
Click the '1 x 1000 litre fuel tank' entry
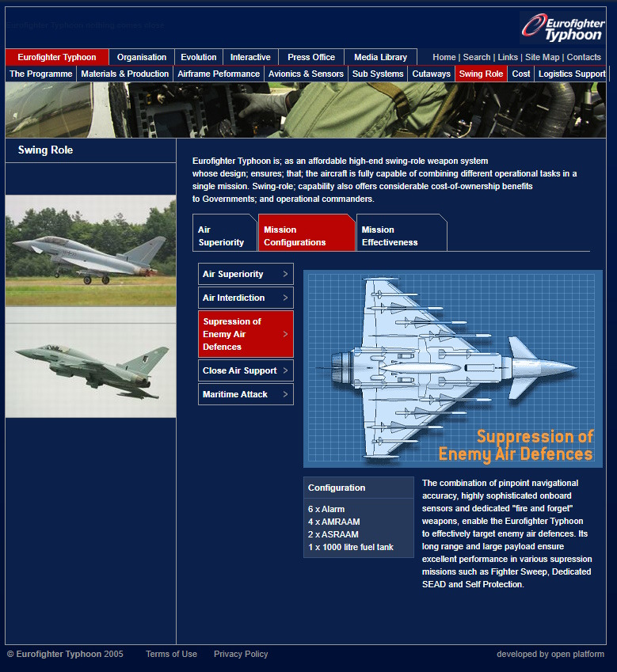coord(351,547)
